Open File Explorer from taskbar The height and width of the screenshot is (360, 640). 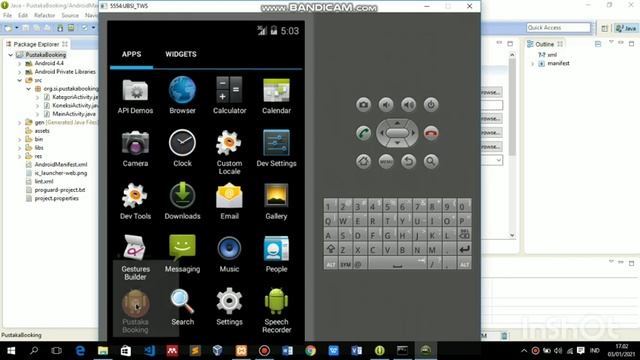[103, 351]
